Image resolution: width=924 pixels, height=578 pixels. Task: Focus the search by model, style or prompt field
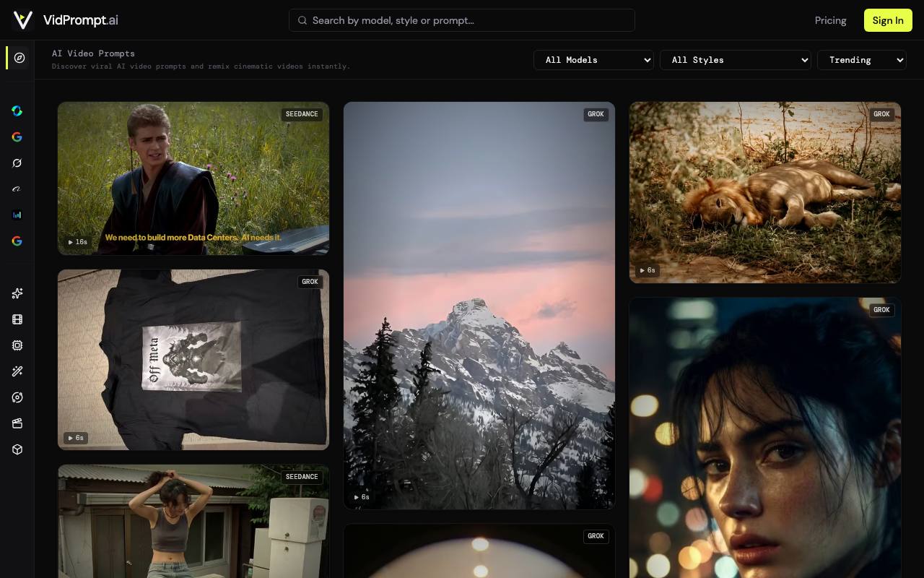pos(462,20)
